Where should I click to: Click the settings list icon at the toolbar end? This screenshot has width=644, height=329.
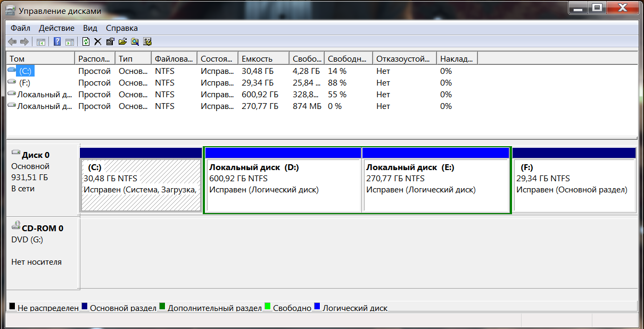click(x=147, y=41)
